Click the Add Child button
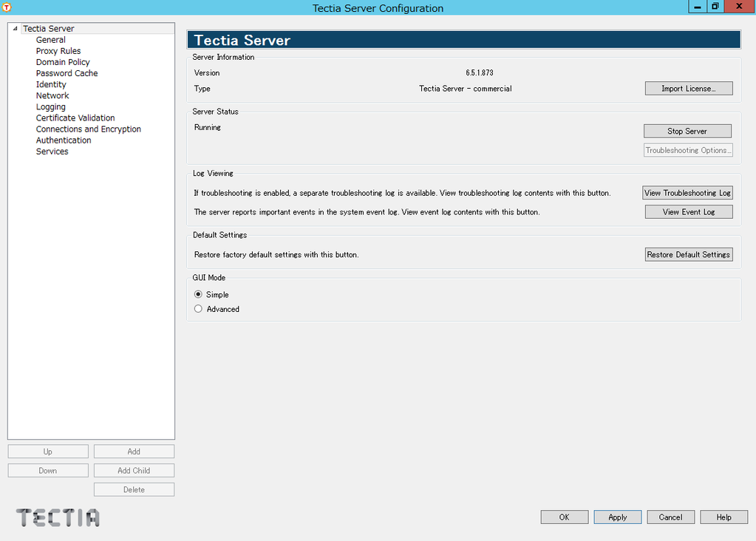Viewport: 756px width, 541px height. [134, 470]
